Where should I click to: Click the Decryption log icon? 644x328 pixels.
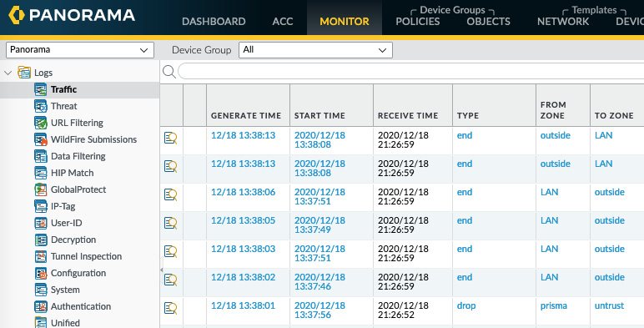[41, 240]
